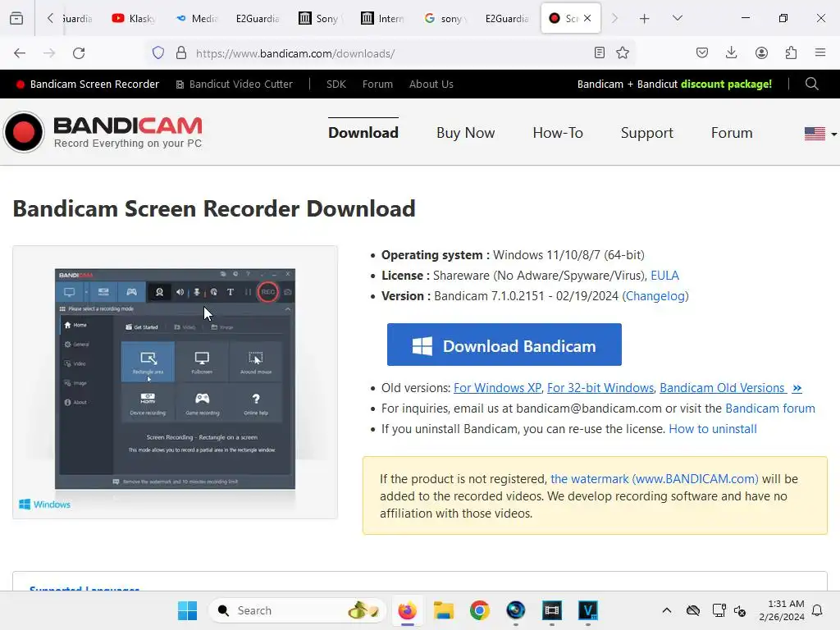
Task: Select the Download menu item
Action: tap(363, 133)
